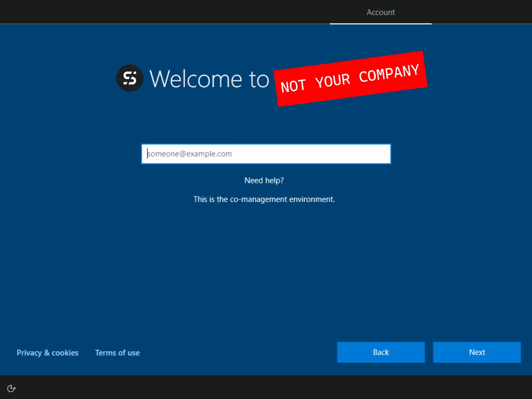Open the Ease of Access icon
This screenshot has height=399, width=532.
click(x=11, y=388)
